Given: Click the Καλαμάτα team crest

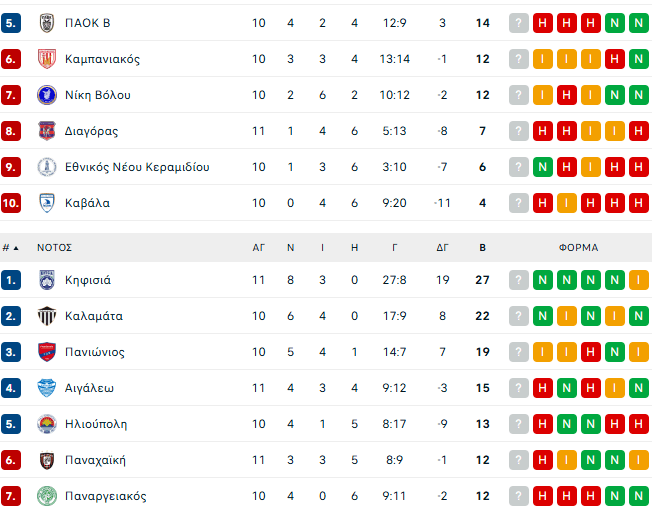Looking at the screenshot, I should (46, 316).
